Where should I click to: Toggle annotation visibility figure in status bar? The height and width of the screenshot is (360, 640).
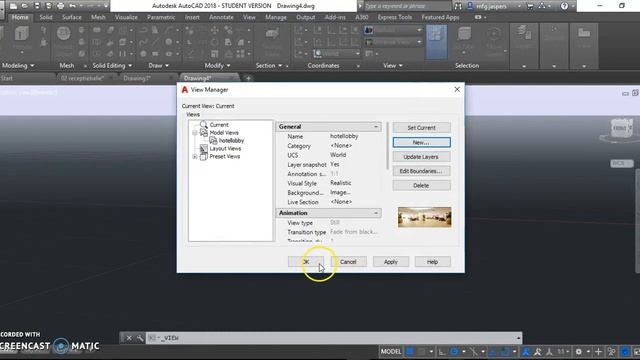pyautogui.click(x=526, y=351)
